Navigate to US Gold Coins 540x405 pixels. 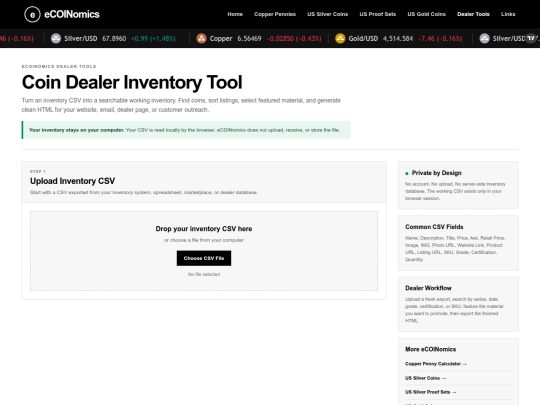(x=426, y=14)
